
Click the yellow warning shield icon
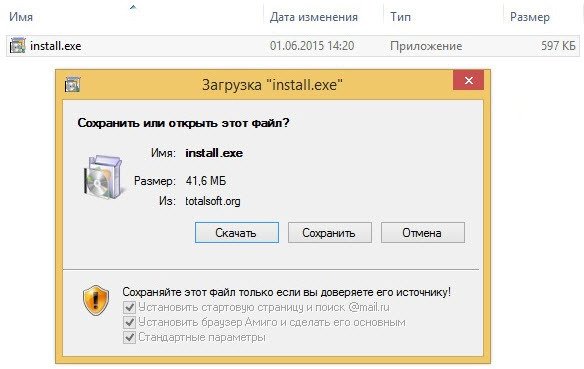pyautogui.click(x=96, y=300)
